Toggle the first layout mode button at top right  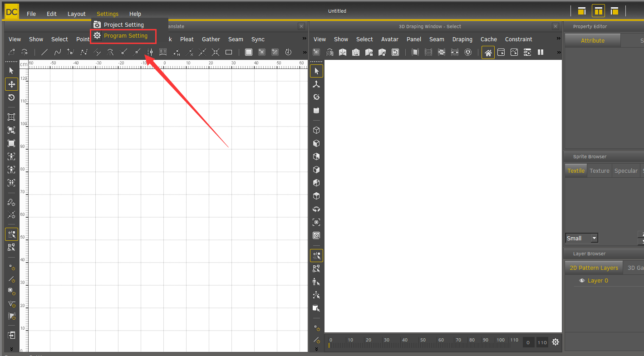(581, 11)
